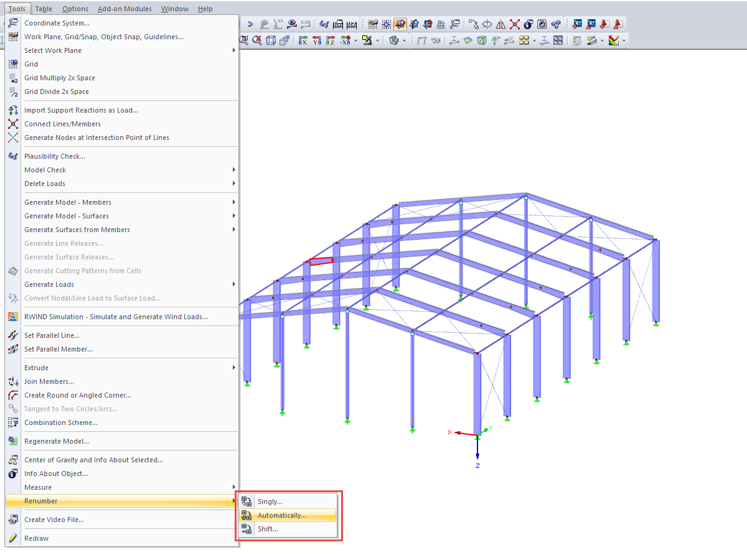Choose Grid Divide 2x Space

coord(121,91)
